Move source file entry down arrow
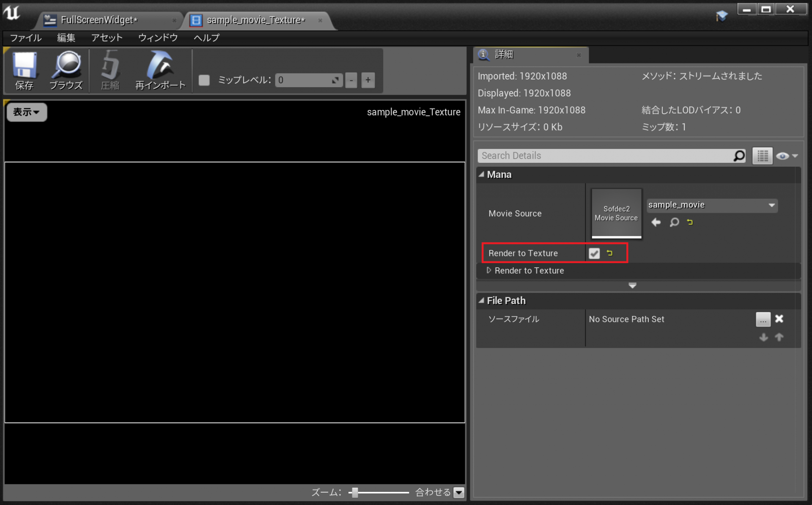The width and height of the screenshot is (812, 505). [763, 337]
